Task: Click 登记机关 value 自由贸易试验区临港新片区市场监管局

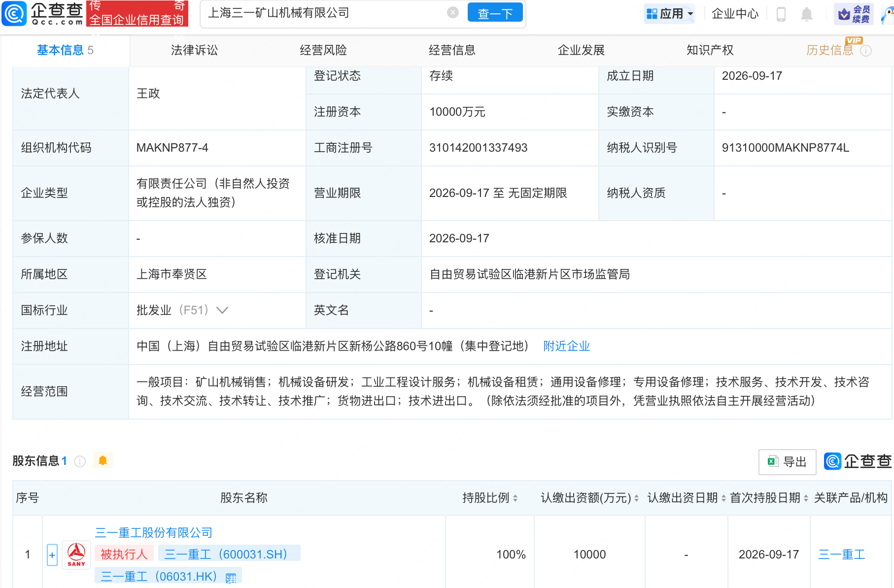Action: coord(530,274)
